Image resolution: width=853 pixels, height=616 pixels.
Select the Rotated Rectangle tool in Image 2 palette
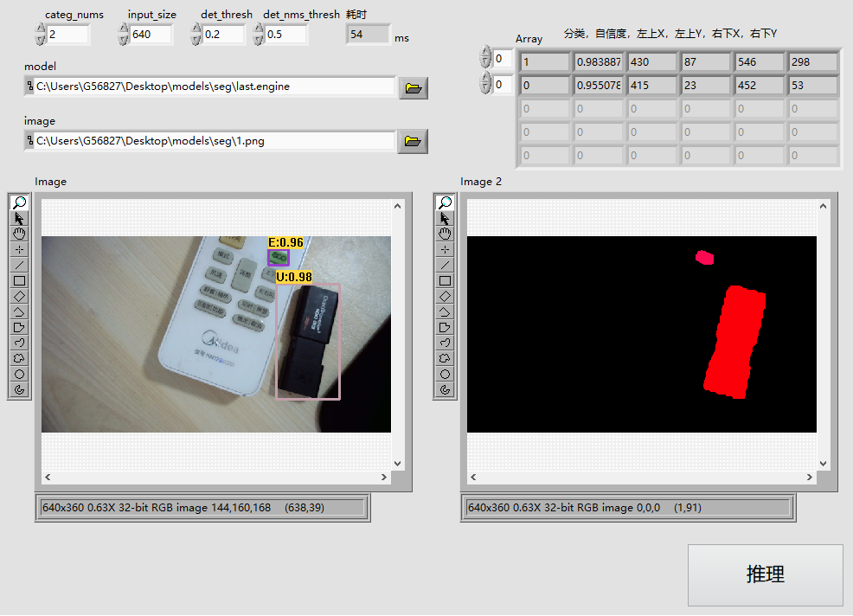[x=445, y=297]
